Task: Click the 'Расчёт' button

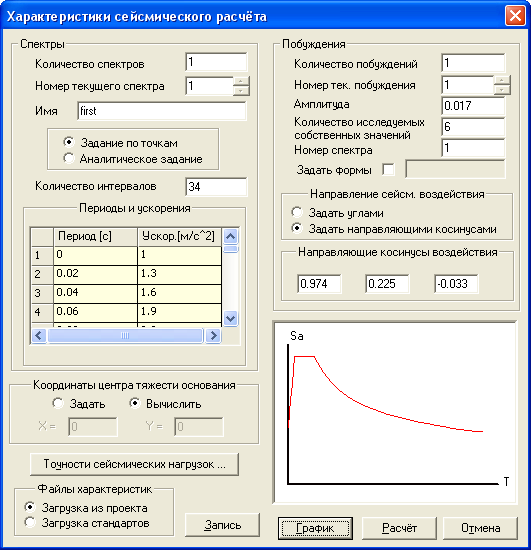Action: click(x=399, y=528)
